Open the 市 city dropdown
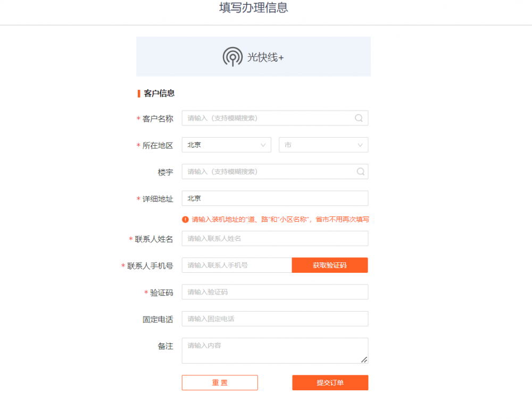This screenshot has height=419, width=532. coord(323,145)
